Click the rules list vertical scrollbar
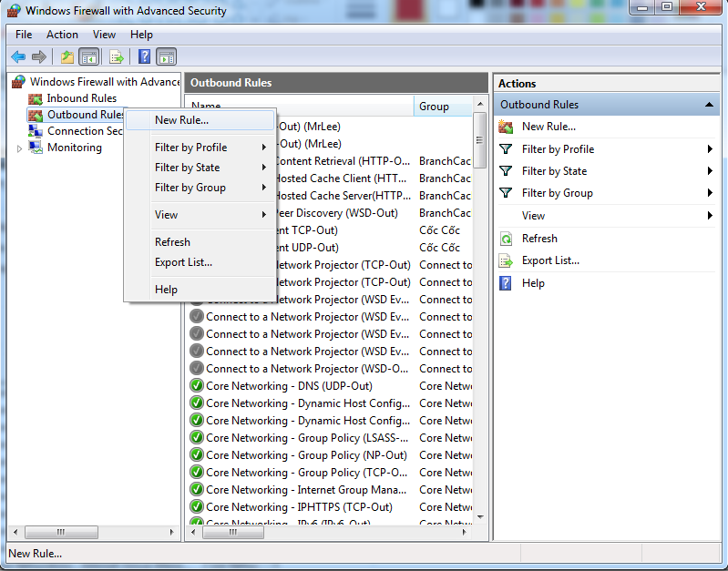The image size is (728, 571). (x=479, y=319)
